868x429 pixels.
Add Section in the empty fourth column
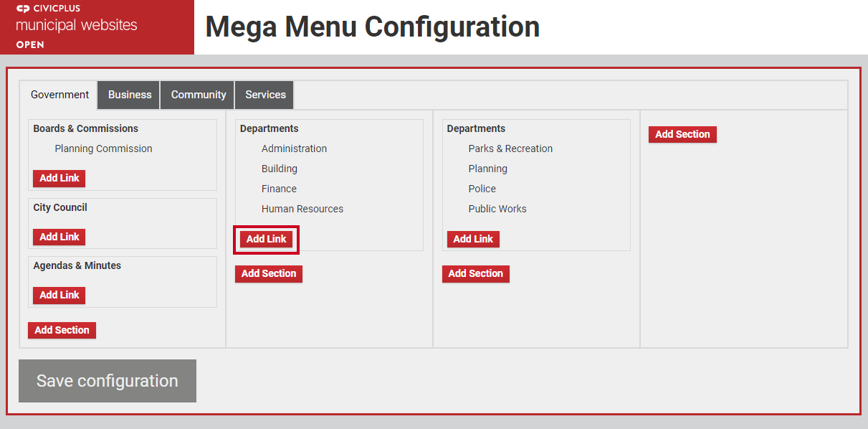coord(682,134)
